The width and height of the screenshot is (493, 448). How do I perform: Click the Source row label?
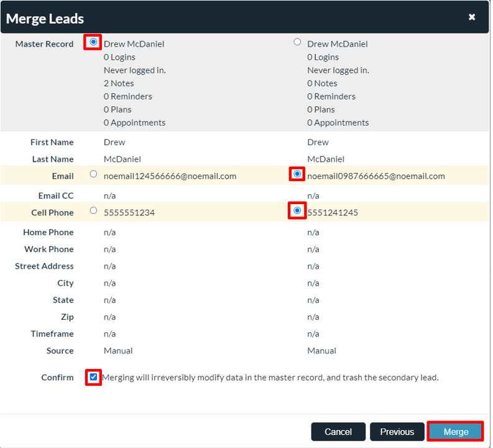point(60,351)
